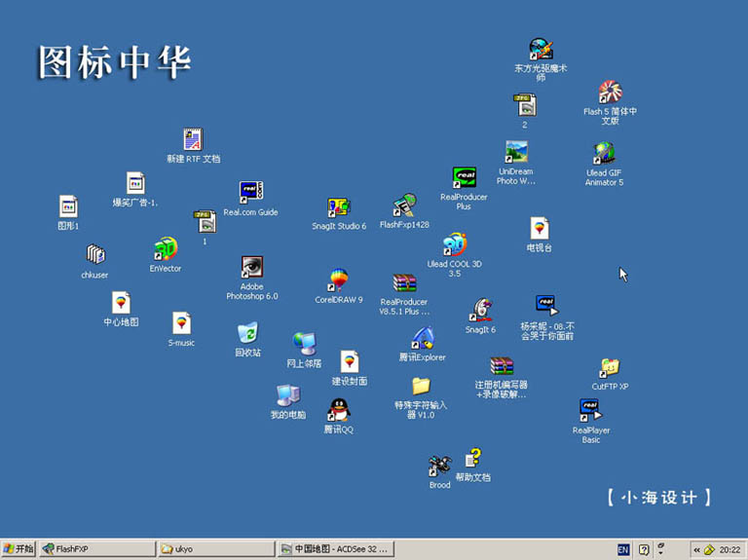
Task: Select the ZPG file icon named 2
Action: pyautogui.click(x=524, y=105)
